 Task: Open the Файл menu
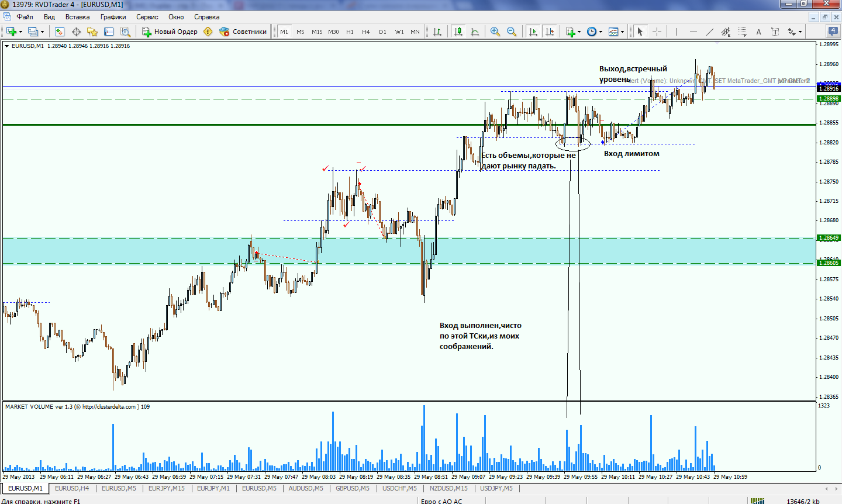25,17
